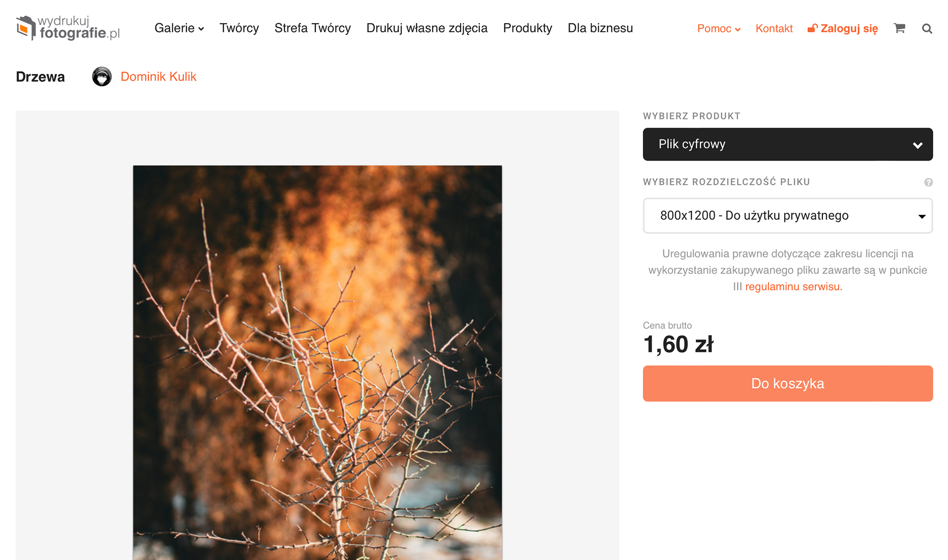Open the Plik cyfrowy product dropdown
Viewport: 948px width, 560px height.
788,144
